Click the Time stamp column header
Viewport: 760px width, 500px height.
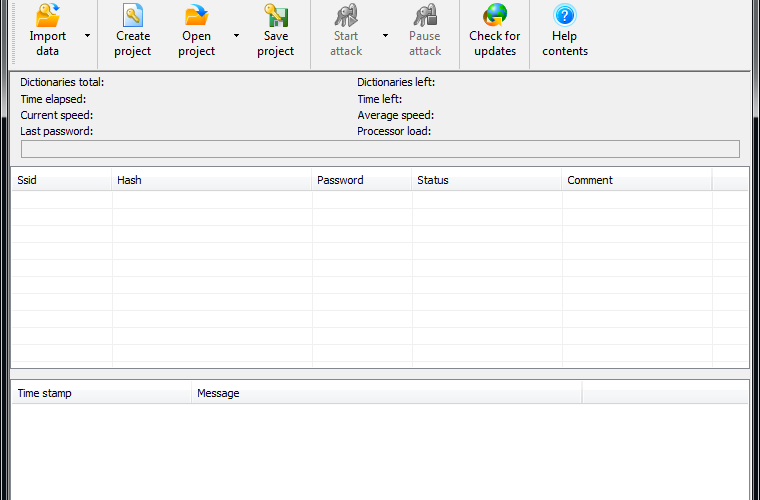coord(101,393)
